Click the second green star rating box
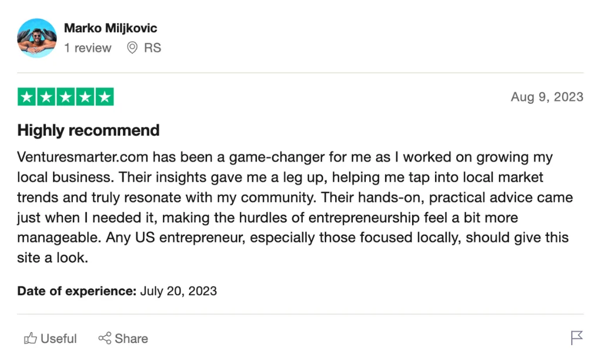 click(x=46, y=97)
